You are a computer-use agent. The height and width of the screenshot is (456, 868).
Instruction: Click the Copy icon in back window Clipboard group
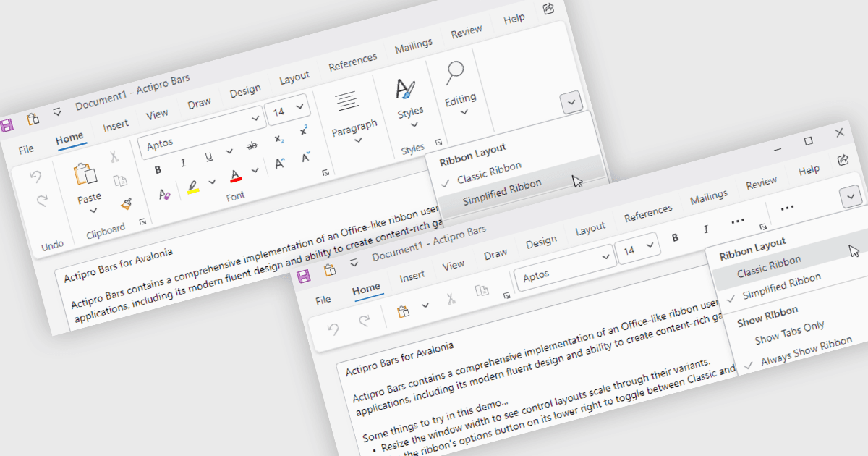tap(120, 181)
